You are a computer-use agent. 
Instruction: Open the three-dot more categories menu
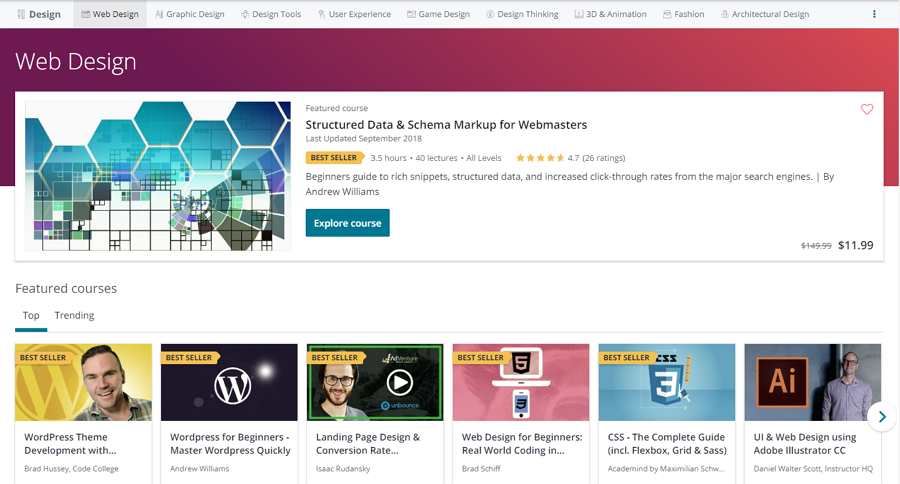pyautogui.click(x=874, y=14)
